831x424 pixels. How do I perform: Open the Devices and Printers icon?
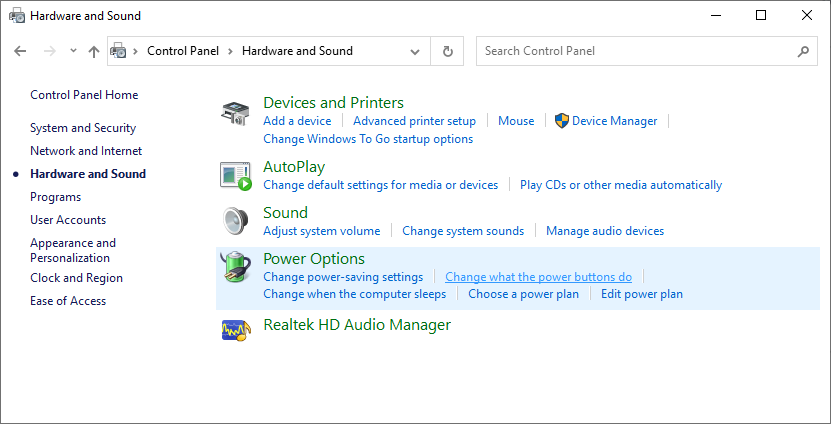point(235,114)
